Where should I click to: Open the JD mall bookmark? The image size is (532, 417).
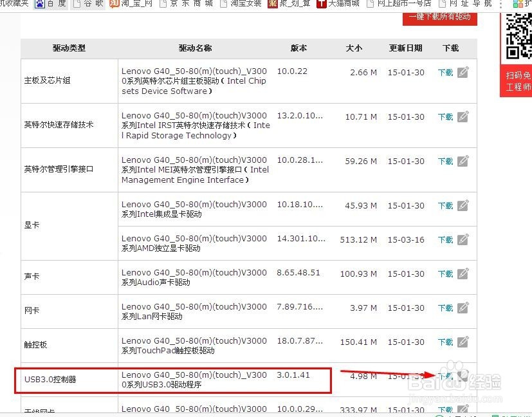187,4
